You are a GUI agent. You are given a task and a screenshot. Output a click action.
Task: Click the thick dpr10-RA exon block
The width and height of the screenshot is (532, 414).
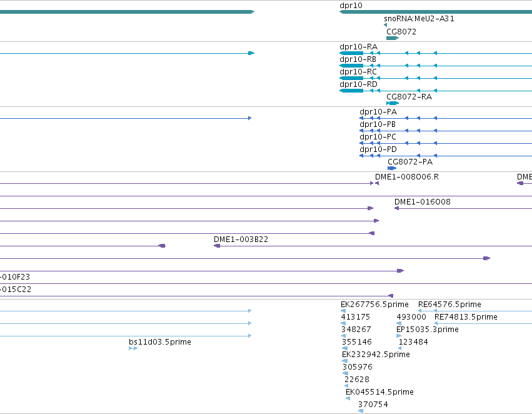pos(351,53)
